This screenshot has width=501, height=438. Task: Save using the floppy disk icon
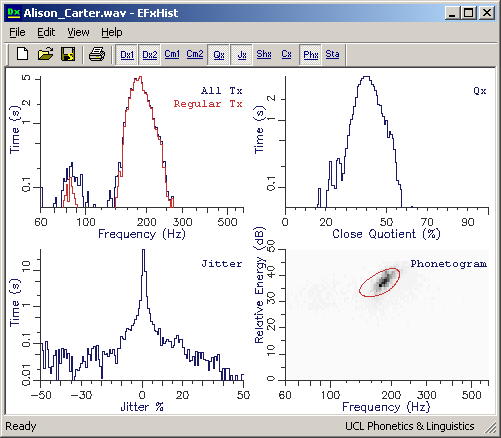[68, 54]
